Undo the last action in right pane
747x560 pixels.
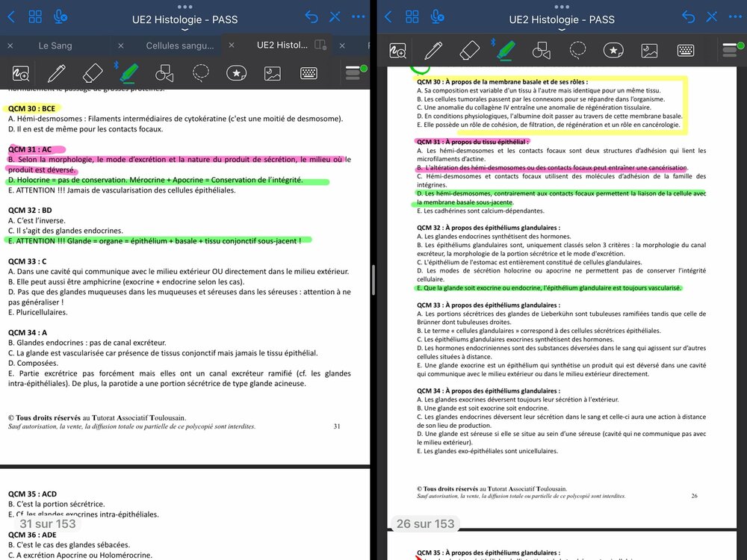click(688, 16)
